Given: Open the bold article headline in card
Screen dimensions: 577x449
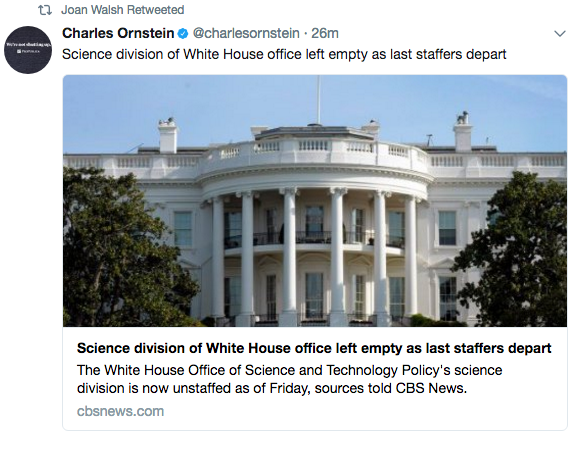Looking at the screenshot, I should pos(314,348).
